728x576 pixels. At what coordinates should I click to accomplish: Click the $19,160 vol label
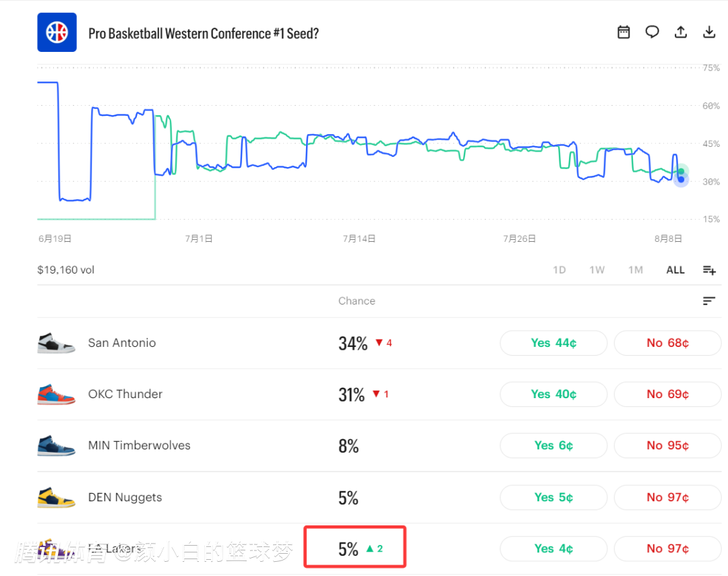point(66,269)
